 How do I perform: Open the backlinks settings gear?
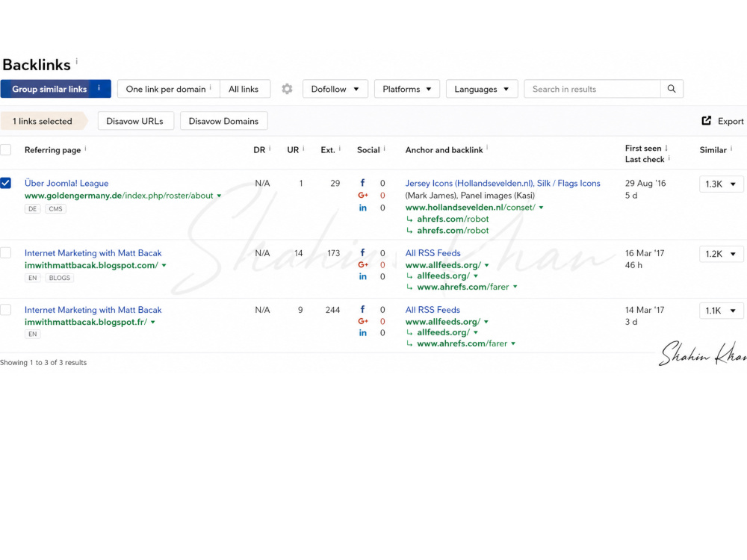287,89
